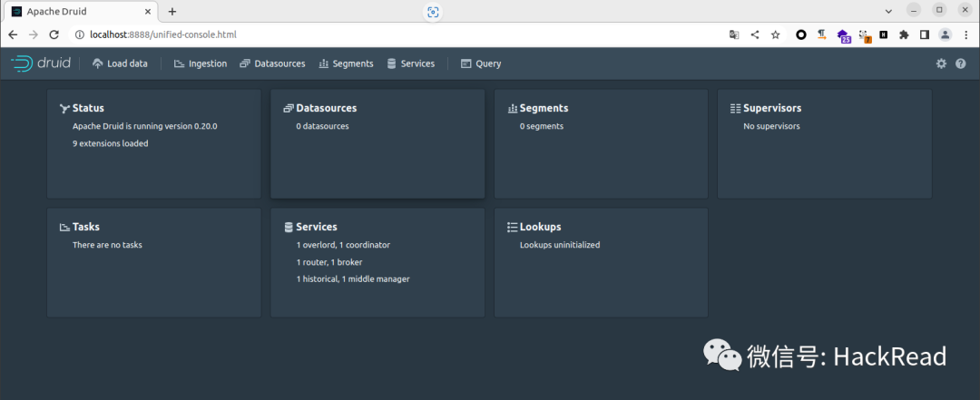Image resolution: width=980 pixels, height=400 pixels.
Task: Open the Segments card
Action: point(602,143)
